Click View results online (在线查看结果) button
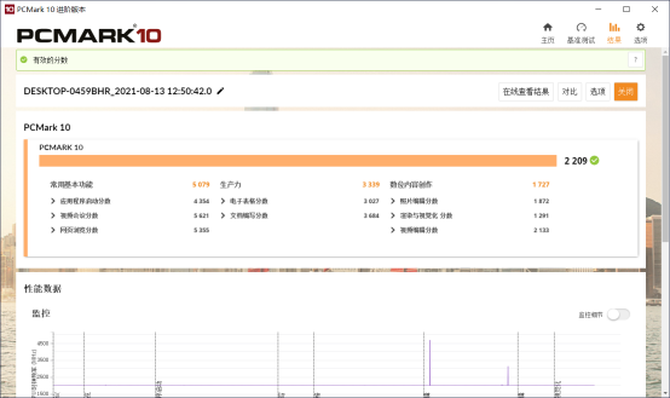This screenshot has width=670, height=398. point(526,91)
